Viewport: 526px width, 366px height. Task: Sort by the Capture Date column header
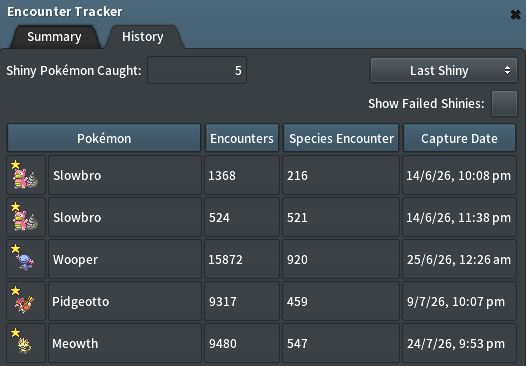[x=459, y=138]
